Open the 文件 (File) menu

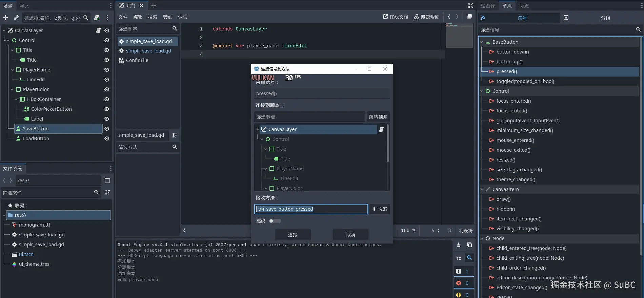click(x=123, y=17)
